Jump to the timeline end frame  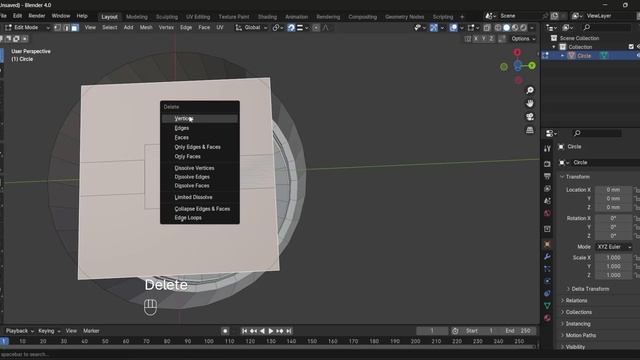tap(289, 331)
